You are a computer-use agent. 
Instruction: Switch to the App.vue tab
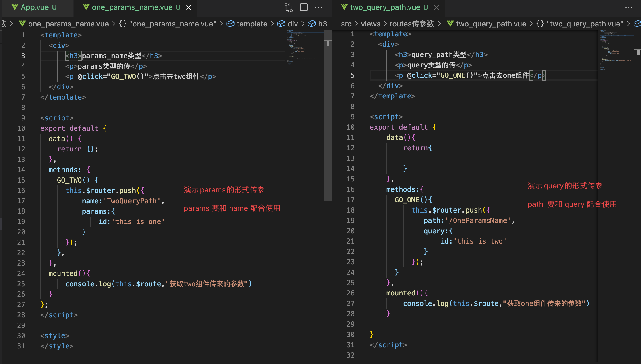35,7
